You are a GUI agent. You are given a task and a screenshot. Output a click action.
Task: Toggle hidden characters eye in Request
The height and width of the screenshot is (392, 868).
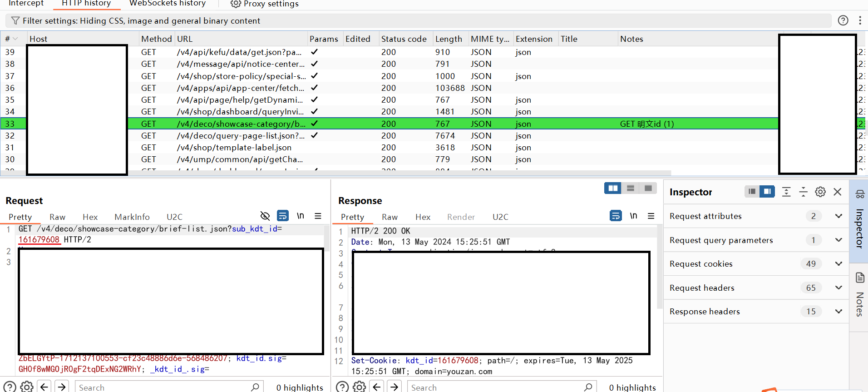265,216
